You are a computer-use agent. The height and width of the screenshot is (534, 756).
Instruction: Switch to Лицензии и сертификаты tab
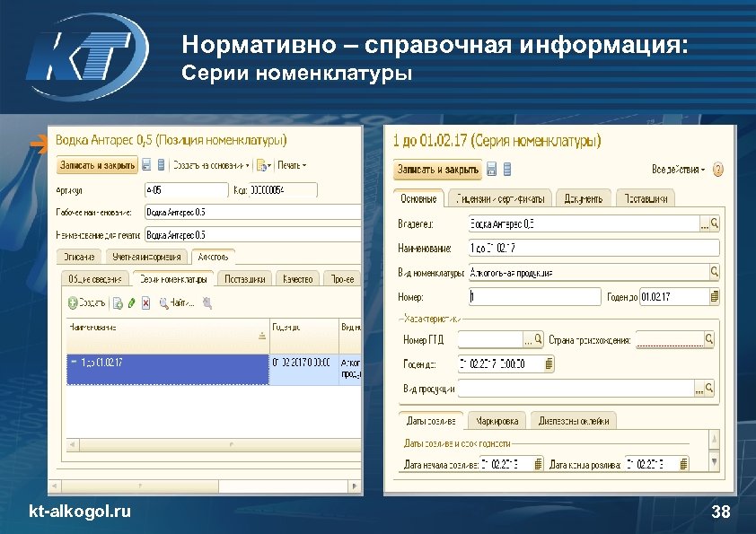[499, 198]
